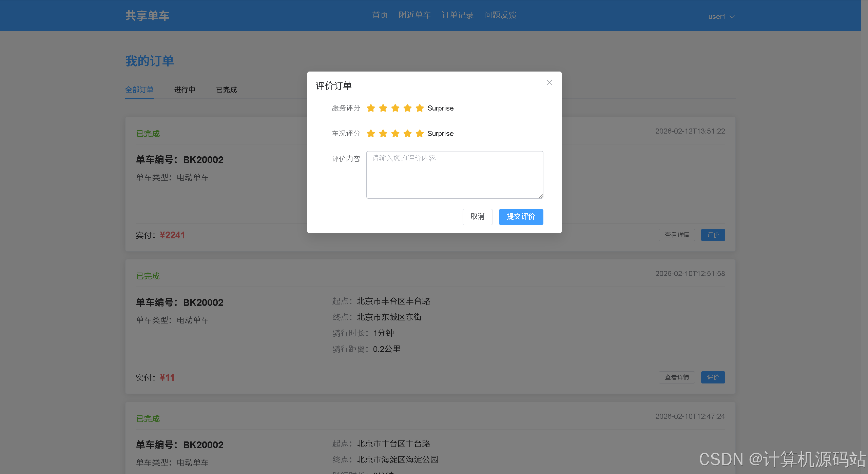Go to 问题反馈 in the top menu
The width and height of the screenshot is (868, 474).
500,15
